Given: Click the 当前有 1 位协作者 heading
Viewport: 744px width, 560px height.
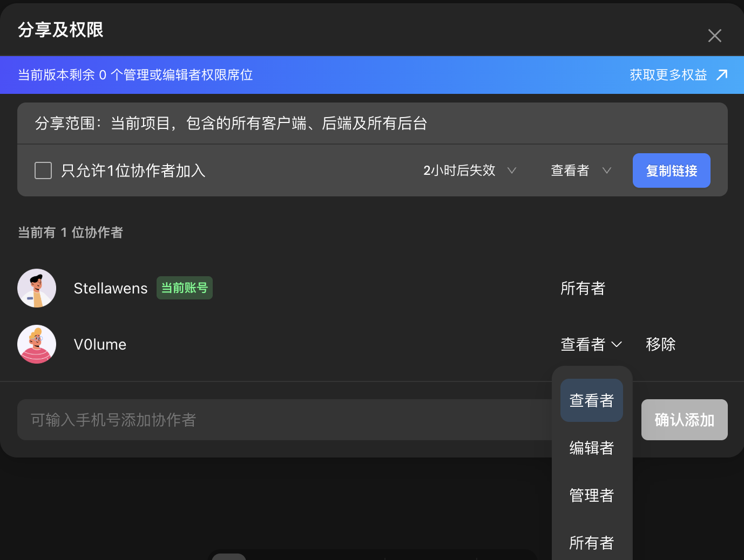Looking at the screenshot, I should tap(70, 232).
